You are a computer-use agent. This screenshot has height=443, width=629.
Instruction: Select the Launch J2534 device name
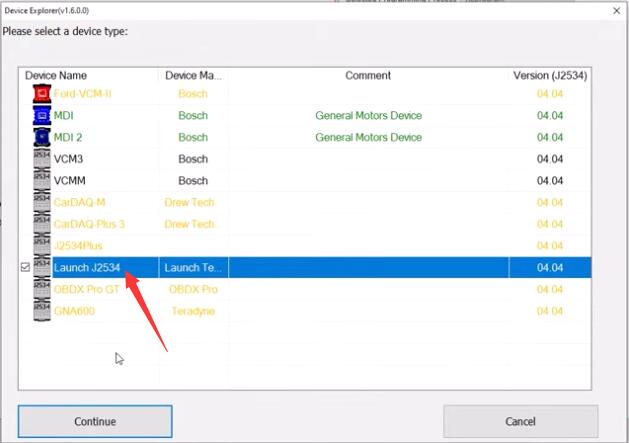click(x=87, y=268)
